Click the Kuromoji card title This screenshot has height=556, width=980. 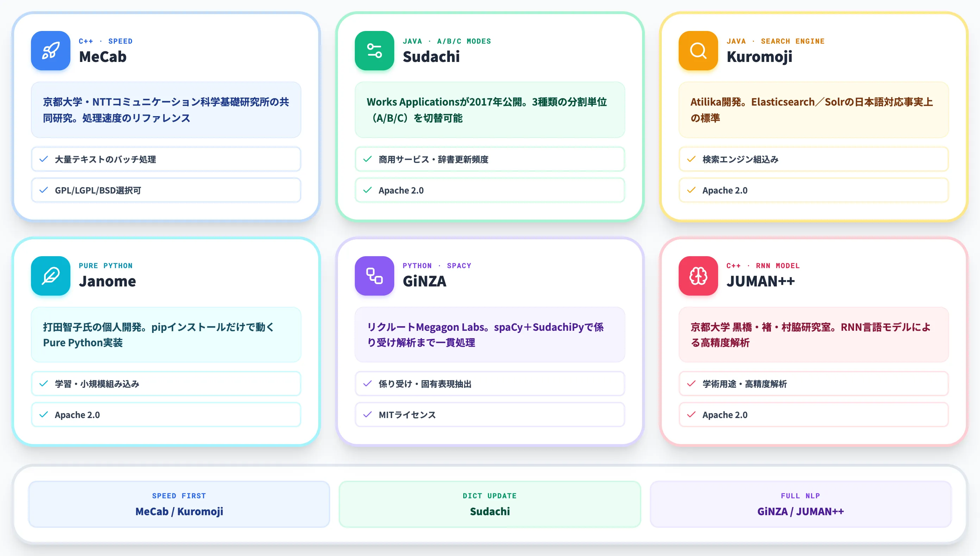pyautogui.click(x=759, y=57)
